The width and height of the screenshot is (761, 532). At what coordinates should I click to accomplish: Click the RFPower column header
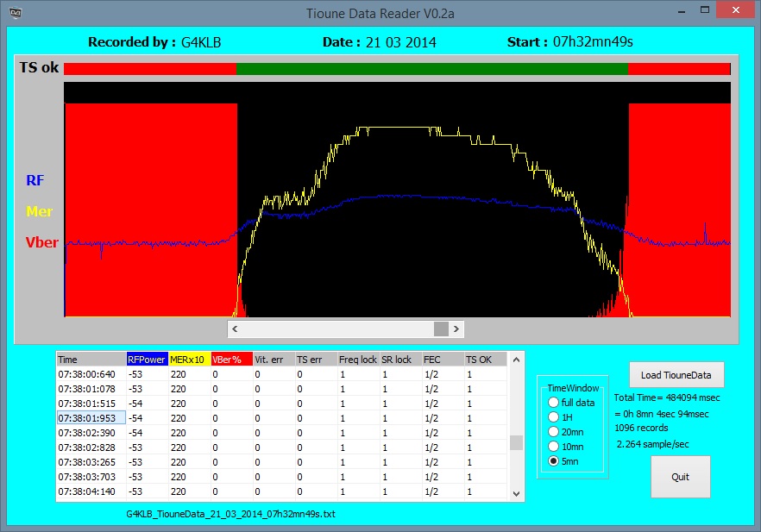[x=147, y=360]
